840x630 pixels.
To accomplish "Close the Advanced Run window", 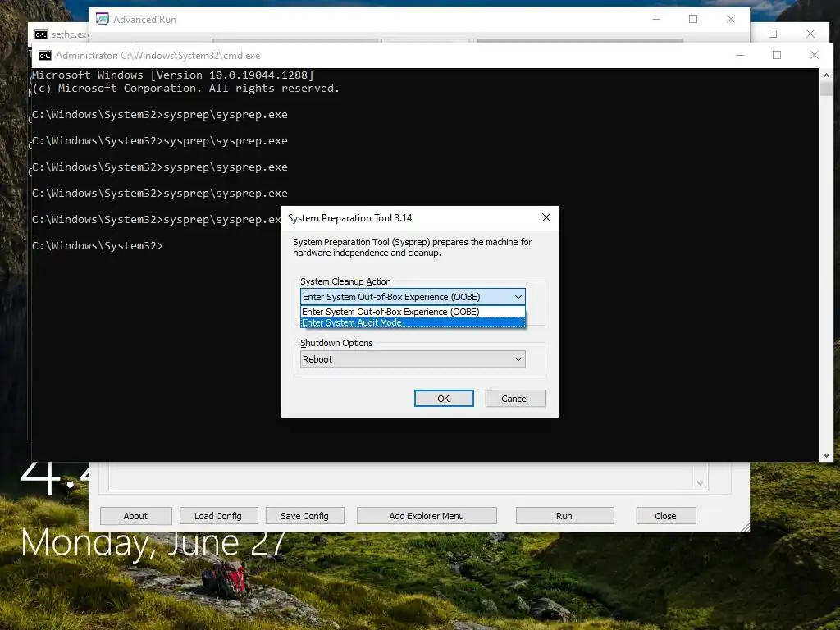I will pyautogui.click(x=731, y=19).
